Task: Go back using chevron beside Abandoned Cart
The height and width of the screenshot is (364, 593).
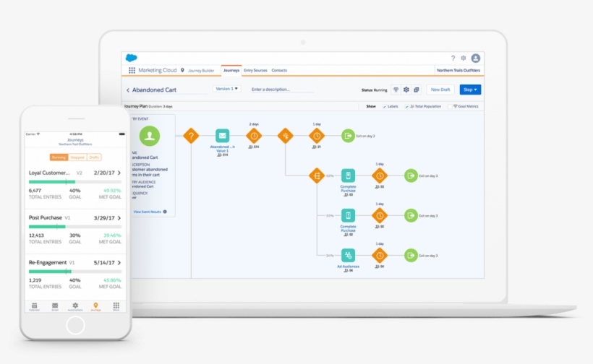Action: (x=128, y=90)
